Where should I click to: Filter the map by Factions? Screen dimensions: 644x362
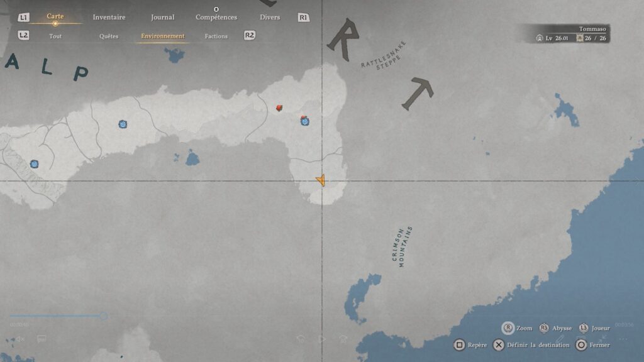pyautogui.click(x=216, y=36)
